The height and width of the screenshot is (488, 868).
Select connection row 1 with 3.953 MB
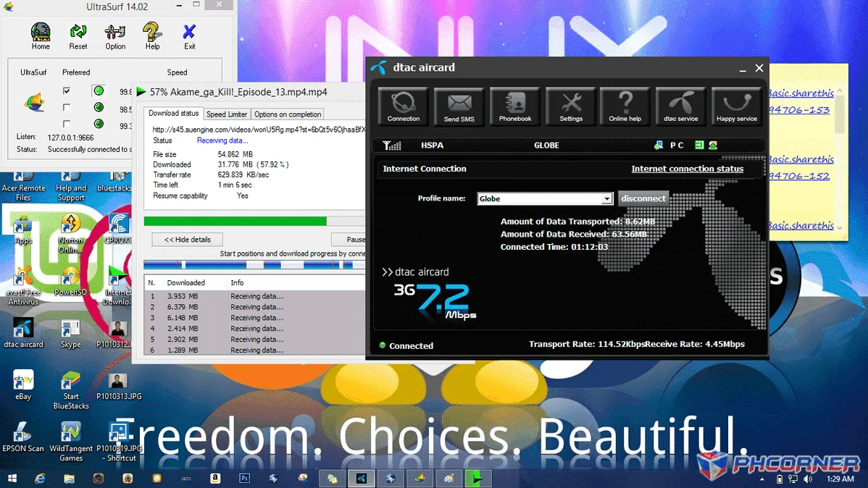pyautogui.click(x=255, y=296)
